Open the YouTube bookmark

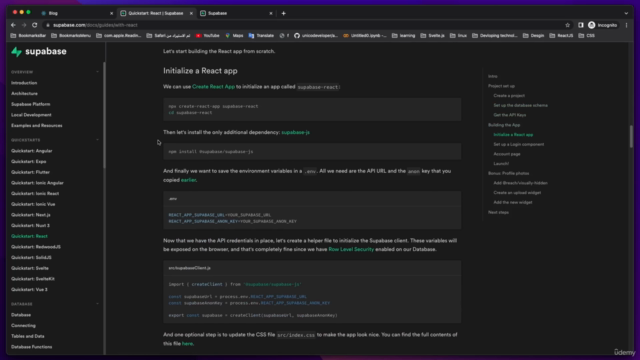[208, 36]
